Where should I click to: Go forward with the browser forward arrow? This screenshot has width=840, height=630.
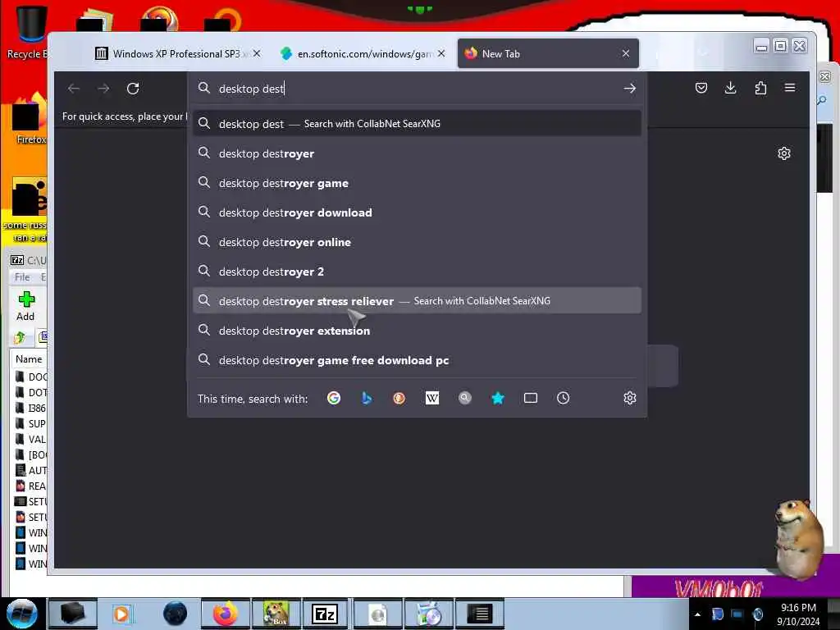point(103,89)
